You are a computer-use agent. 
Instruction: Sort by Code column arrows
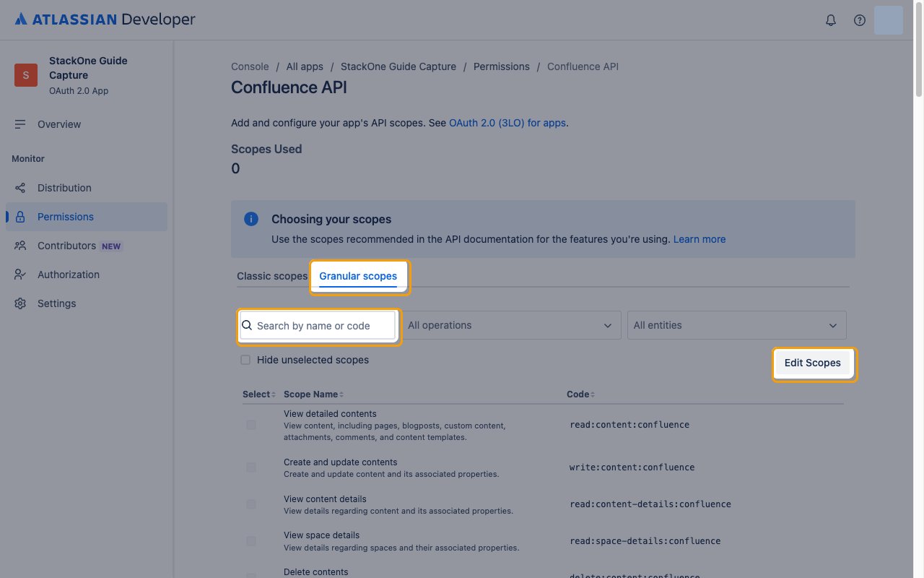(593, 394)
